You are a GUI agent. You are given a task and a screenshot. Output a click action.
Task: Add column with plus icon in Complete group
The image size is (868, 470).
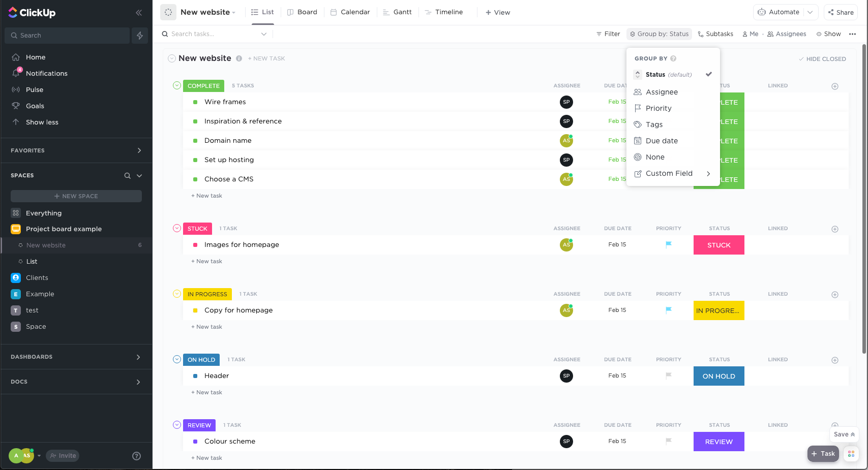point(835,86)
